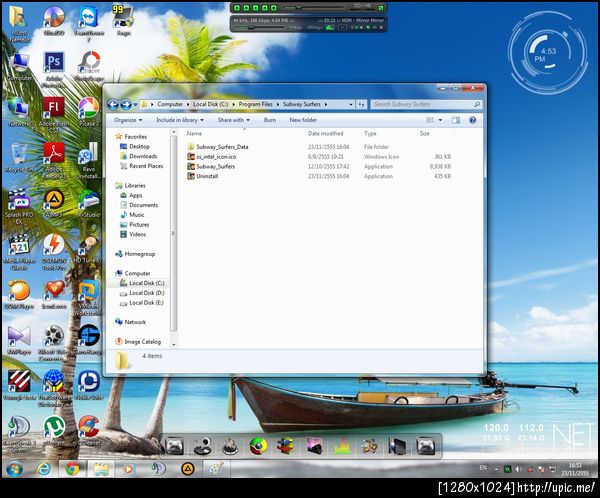Open the view options dropdown arrow
Viewport: 600px width, 498px height.
[440, 120]
